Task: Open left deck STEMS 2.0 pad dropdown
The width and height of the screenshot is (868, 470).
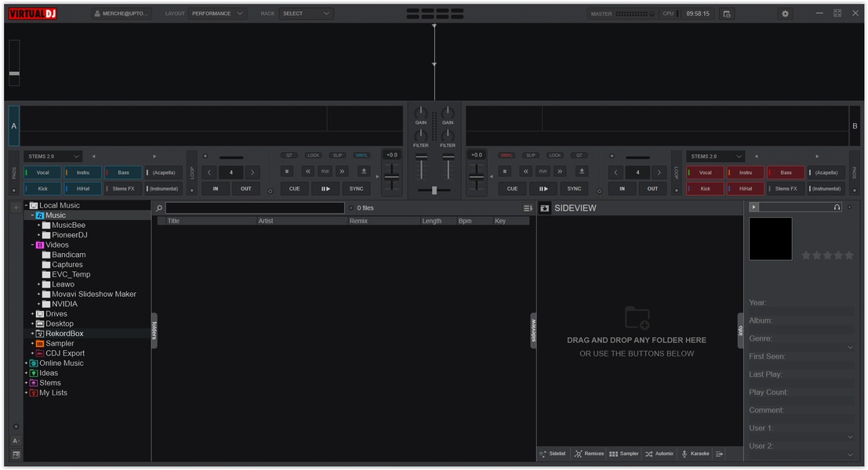Action: (53, 157)
